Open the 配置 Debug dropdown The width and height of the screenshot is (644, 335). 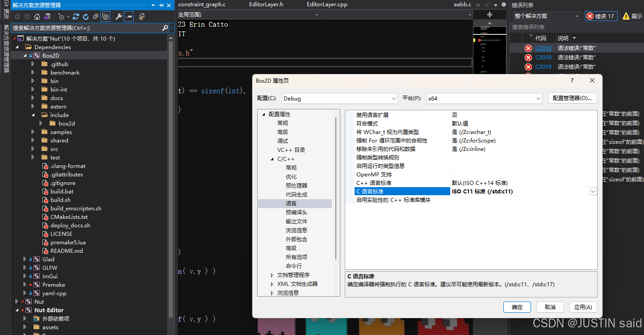point(339,98)
